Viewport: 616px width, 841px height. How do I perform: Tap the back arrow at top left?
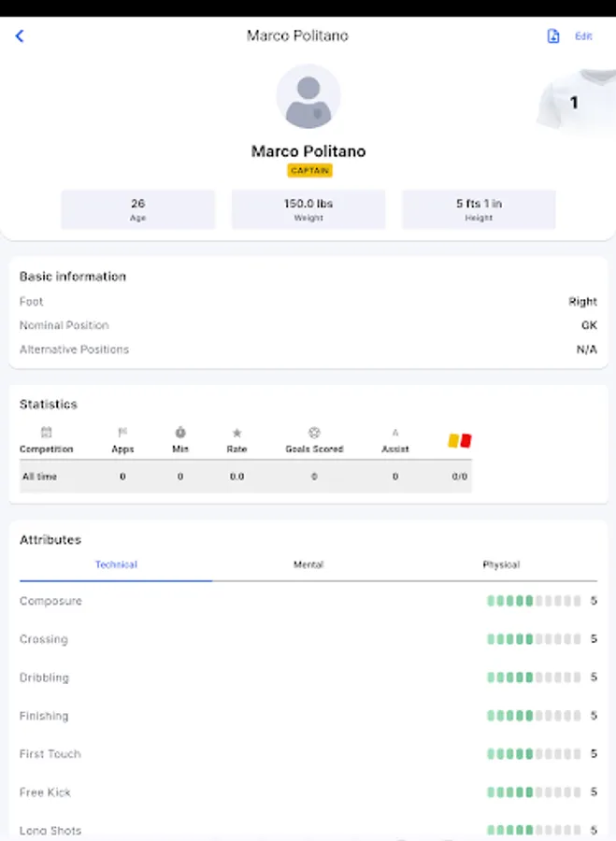(x=20, y=36)
